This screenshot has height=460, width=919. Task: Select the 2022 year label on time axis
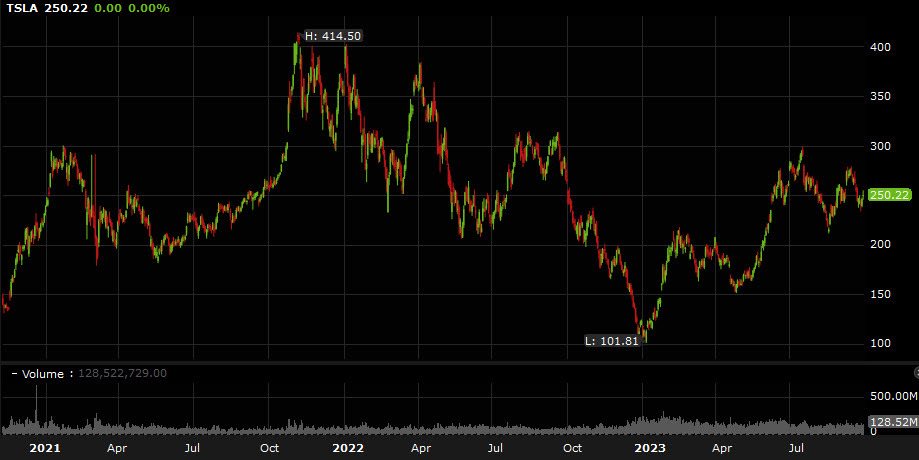click(347, 449)
